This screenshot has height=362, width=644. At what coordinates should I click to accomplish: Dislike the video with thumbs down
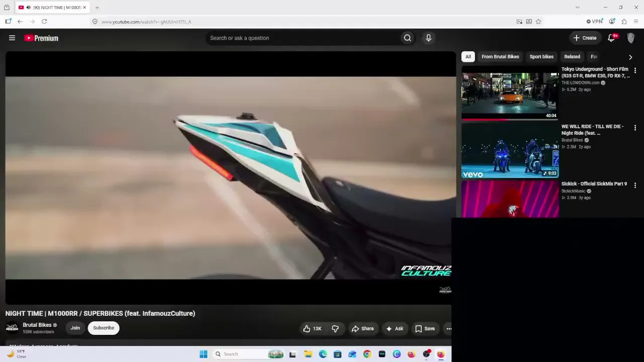pos(335,328)
